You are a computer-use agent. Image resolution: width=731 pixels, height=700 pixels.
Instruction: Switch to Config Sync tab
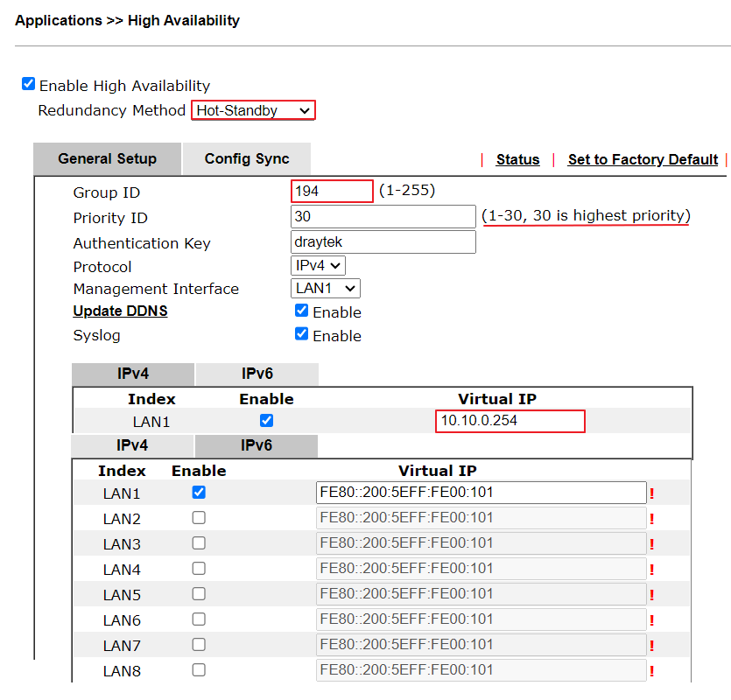point(247,159)
